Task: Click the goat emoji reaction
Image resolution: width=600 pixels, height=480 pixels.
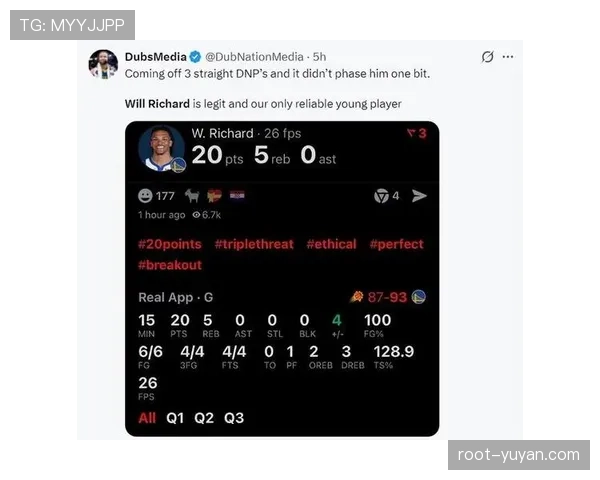Action: tap(192, 196)
